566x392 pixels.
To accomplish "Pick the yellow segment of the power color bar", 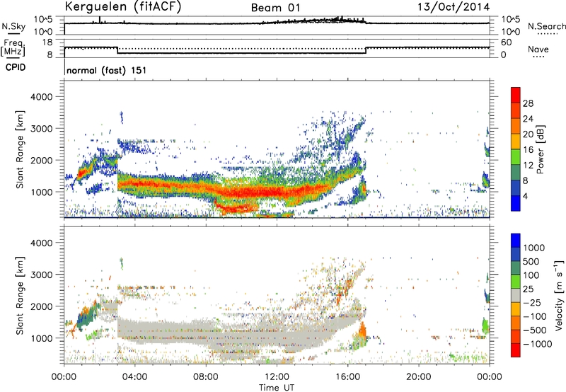I will [516, 142].
